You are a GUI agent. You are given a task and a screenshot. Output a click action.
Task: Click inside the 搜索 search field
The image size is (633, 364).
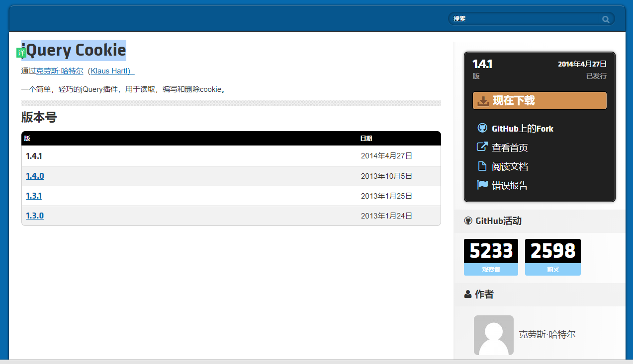pyautogui.click(x=522, y=18)
